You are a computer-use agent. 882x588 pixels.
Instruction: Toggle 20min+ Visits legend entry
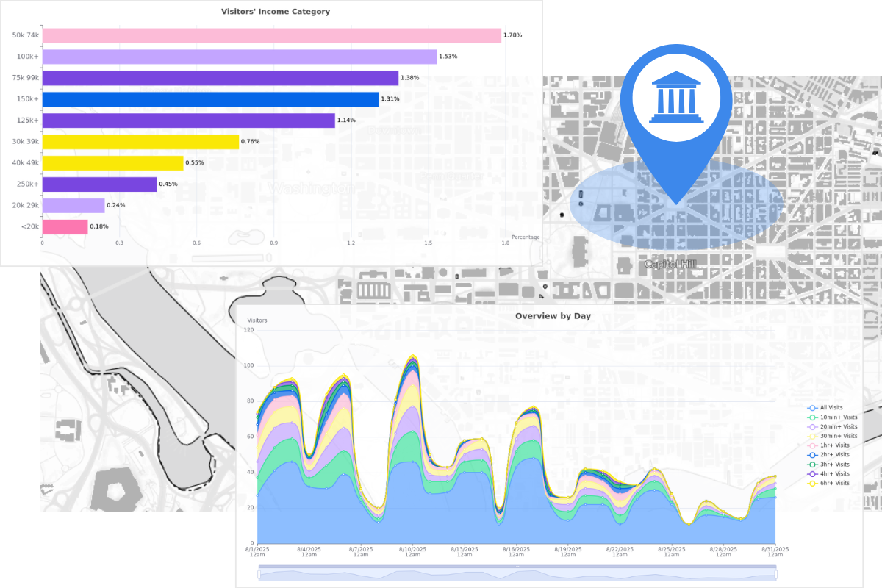click(811, 426)
